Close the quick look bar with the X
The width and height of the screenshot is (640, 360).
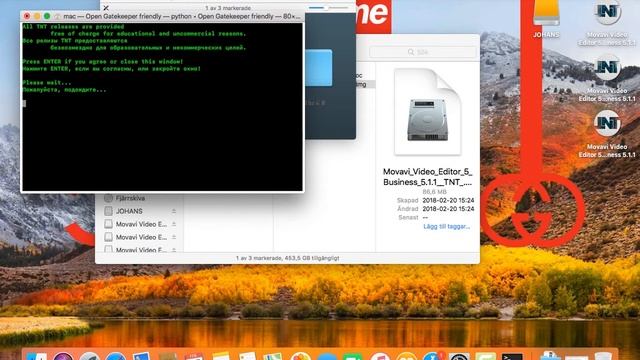(x=106, y=8)
